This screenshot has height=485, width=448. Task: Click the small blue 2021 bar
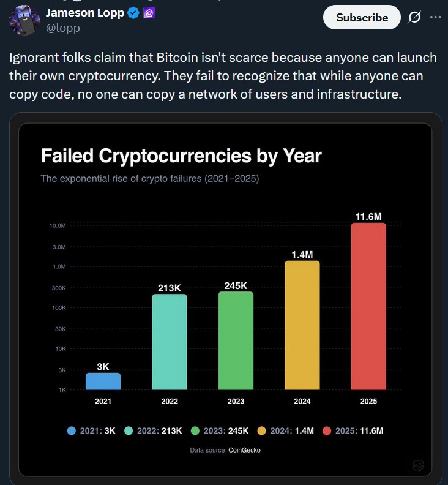click(103, 382)
